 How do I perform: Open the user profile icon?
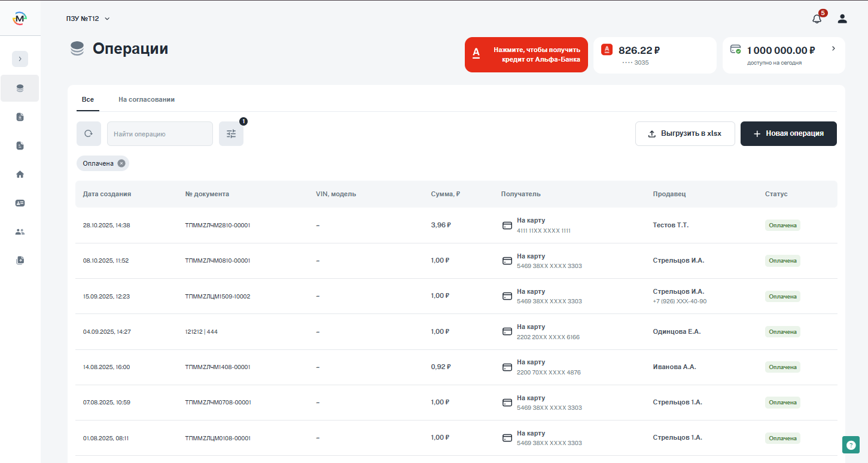(842, 19)
